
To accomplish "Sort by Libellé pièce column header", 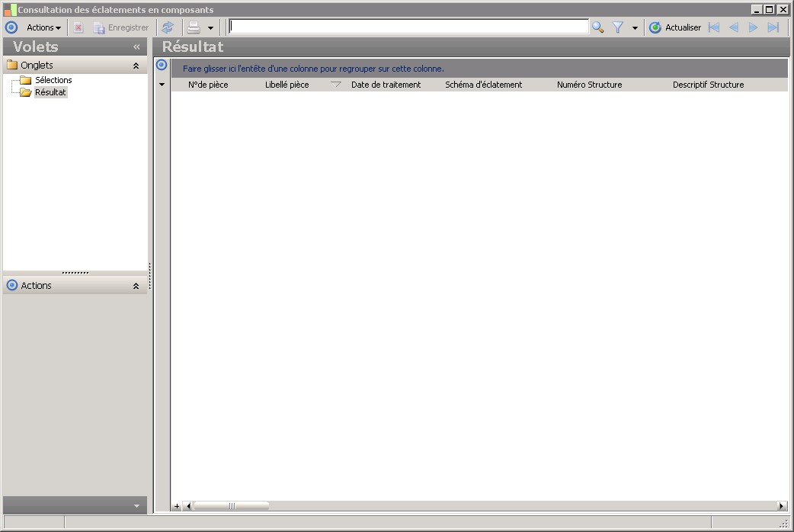I will point(287,85).
